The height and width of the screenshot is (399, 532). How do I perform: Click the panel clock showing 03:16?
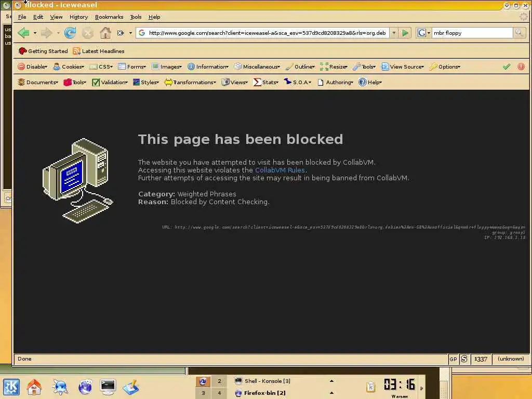click(400, 385)
